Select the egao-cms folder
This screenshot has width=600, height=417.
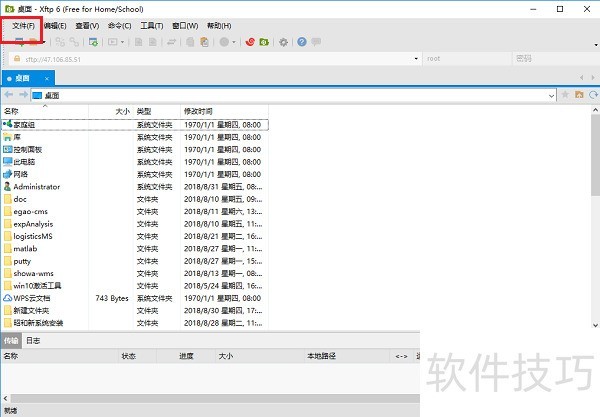tap(135, 212)
